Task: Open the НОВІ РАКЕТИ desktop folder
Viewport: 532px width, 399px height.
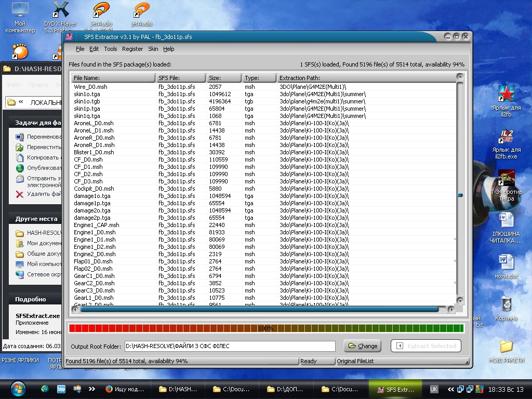Action: point(506,347)
